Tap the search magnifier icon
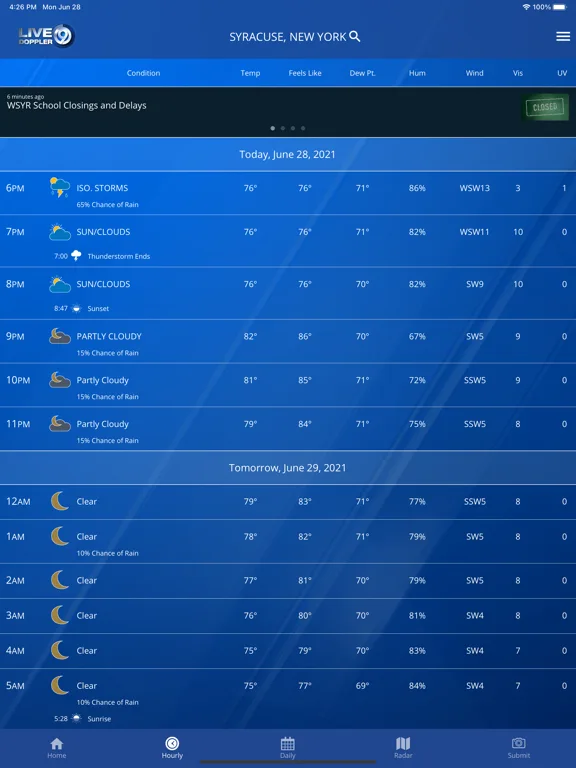Viewport: 576px width, 768px height. click(355, 36)
